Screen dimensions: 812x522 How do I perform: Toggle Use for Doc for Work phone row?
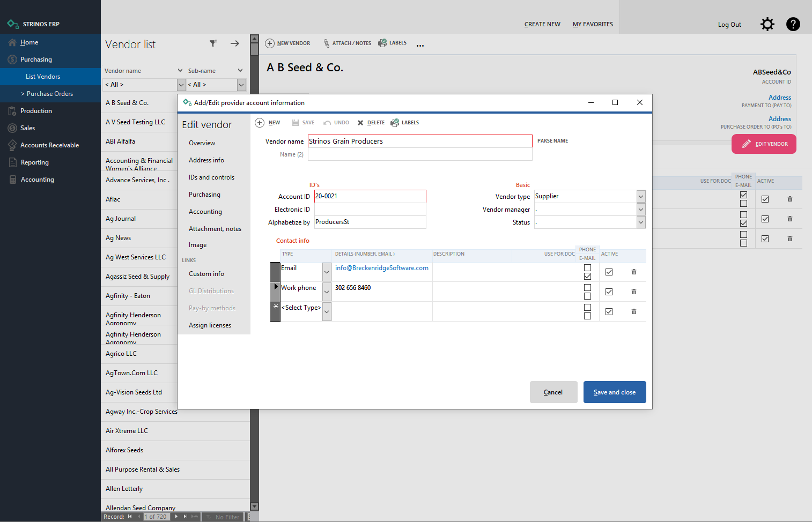(587, 287)
